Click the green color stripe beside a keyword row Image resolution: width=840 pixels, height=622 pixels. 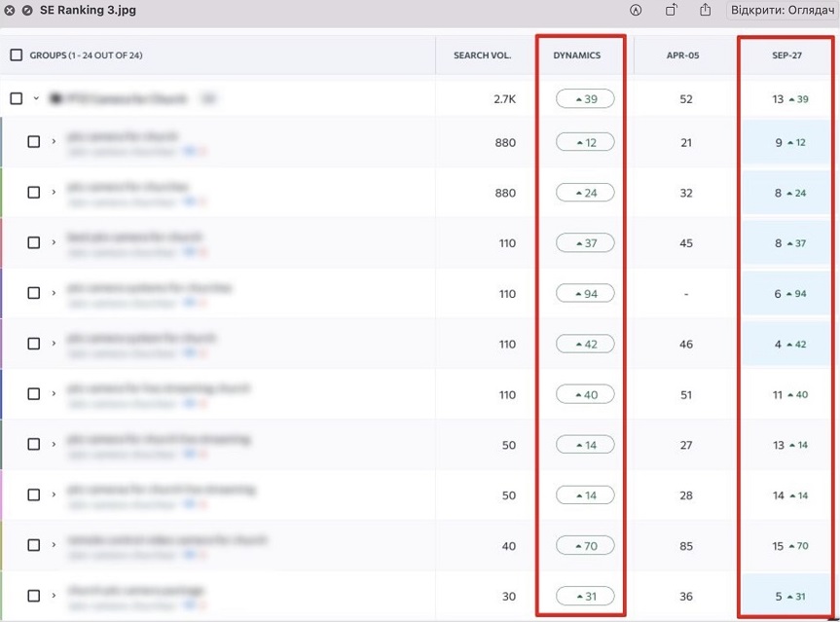coord(2,192)
